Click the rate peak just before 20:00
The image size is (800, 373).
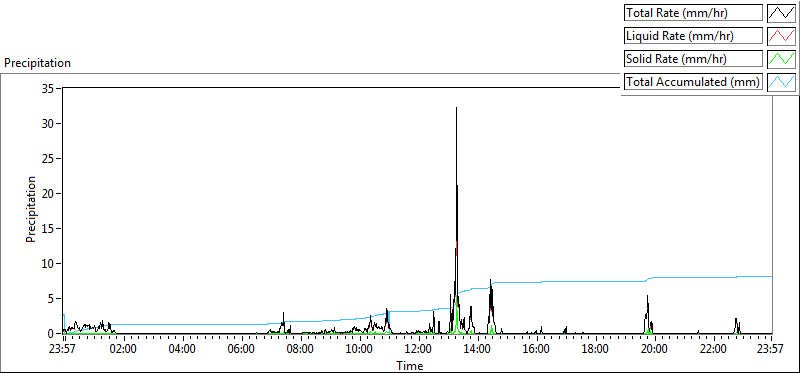point(647,296)
